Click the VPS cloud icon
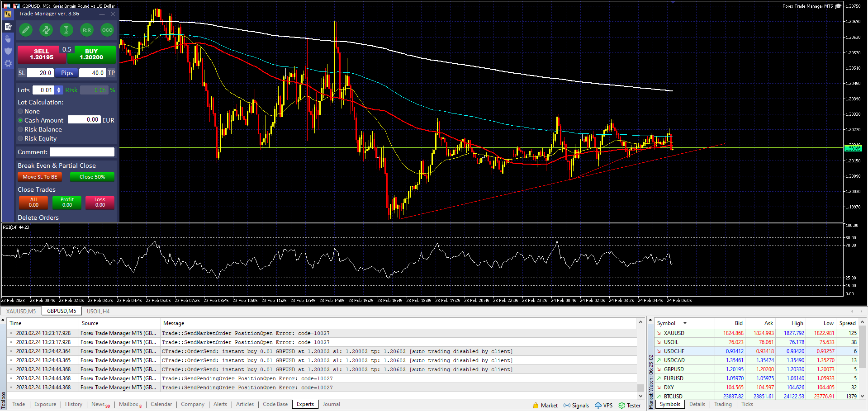Image resolution: width=868 pixels, height=411 pixels. click(x=598, y=406)
